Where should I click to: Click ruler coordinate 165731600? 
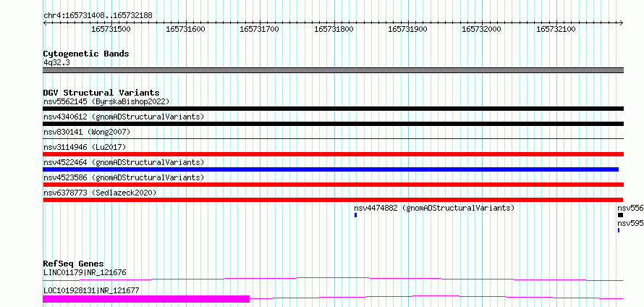[x=185, y=29]
